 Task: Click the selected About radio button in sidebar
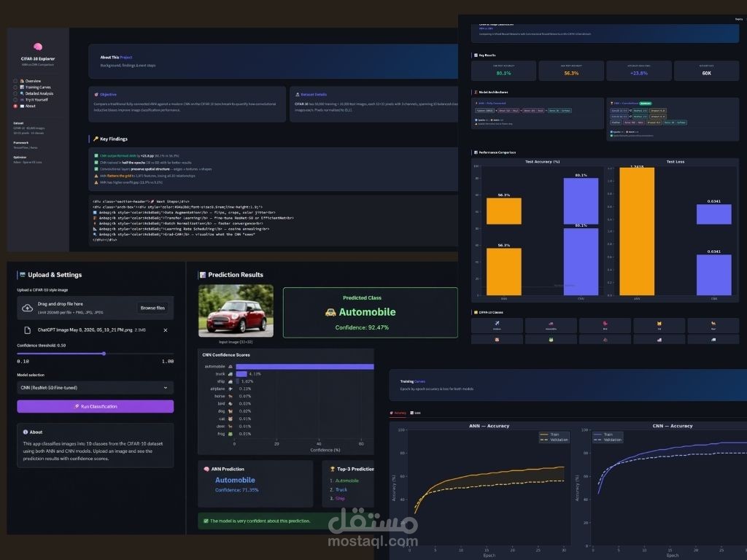pos(15,106)
